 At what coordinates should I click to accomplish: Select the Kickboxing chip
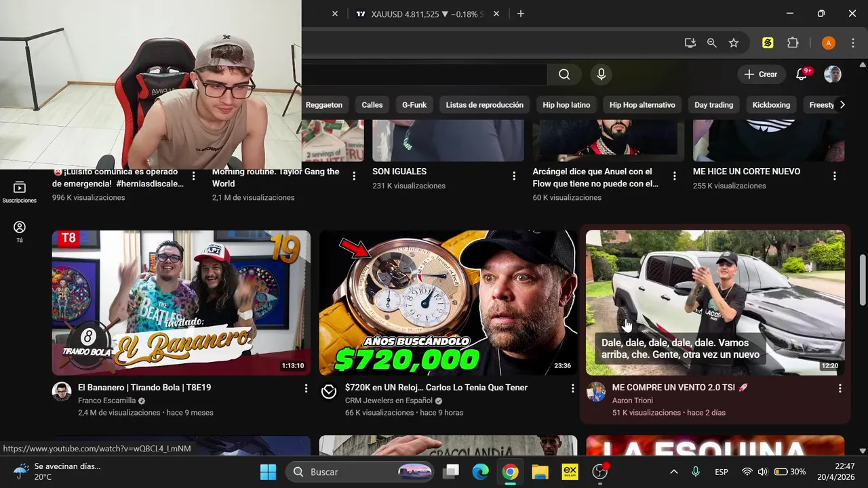[x=771, y=105]
